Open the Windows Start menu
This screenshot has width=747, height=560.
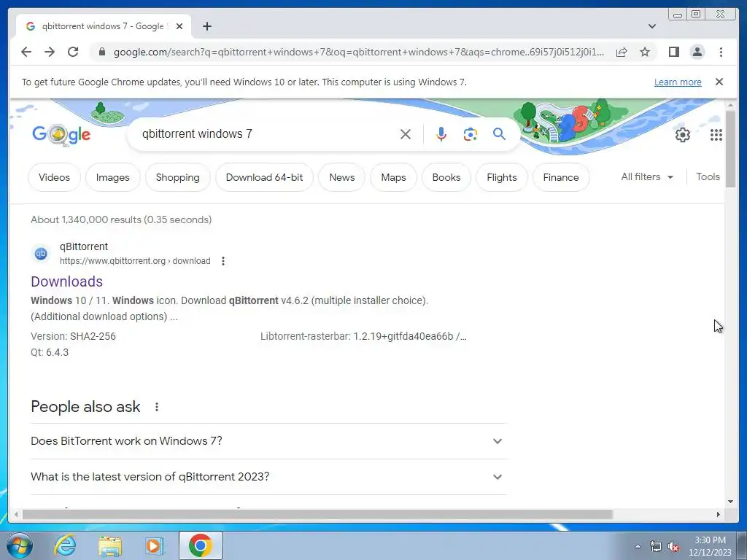point(20,545)
